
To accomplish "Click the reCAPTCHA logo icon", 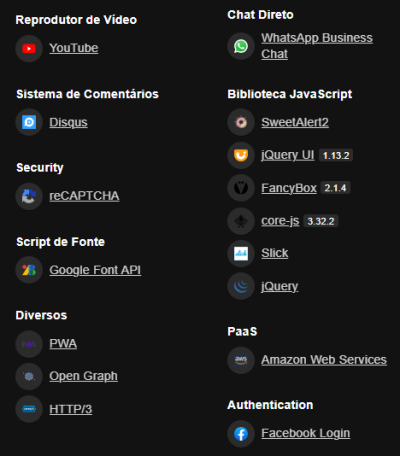I will (29, 196).
